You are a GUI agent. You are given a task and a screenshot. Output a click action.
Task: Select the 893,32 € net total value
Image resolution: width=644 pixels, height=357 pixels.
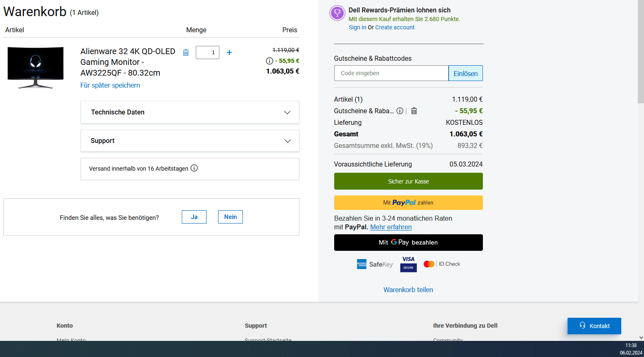[x=470, y=145]
